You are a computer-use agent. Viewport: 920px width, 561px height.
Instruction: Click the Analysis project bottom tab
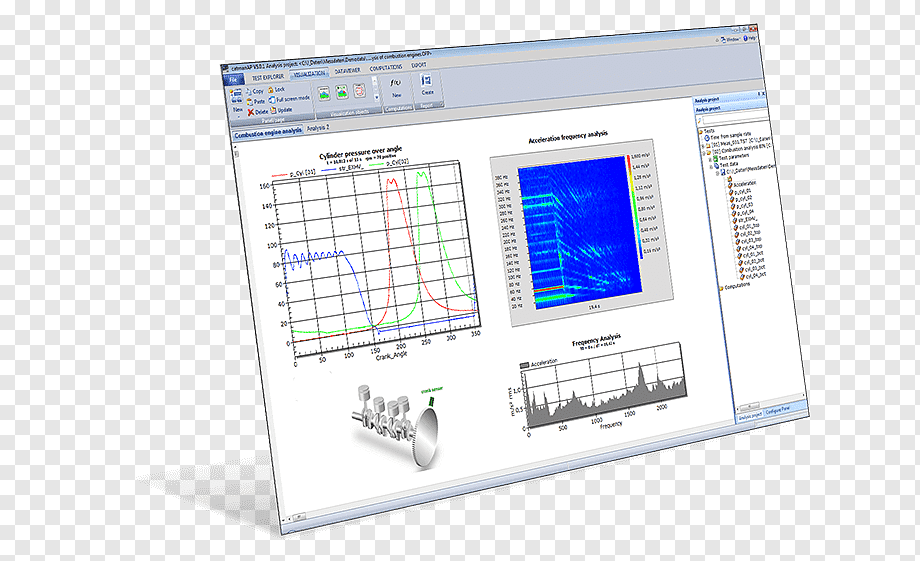tap(750, 415)
